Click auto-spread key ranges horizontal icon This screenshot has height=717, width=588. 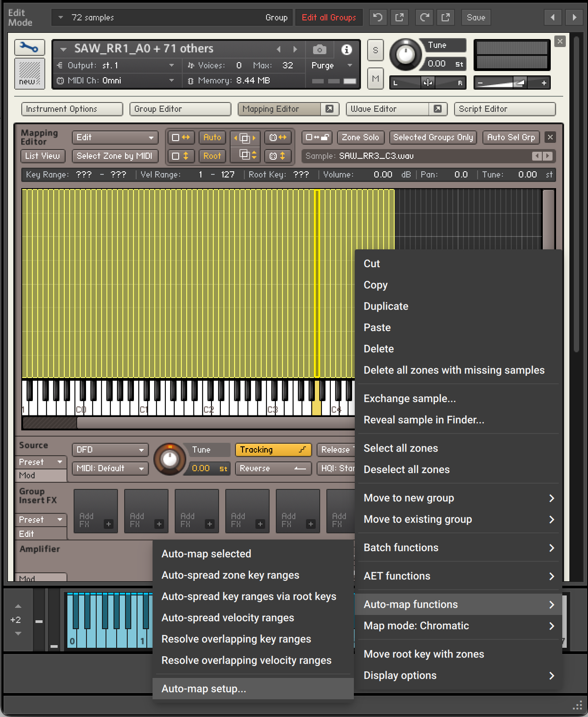pyautogui.click(x=278, y=138)
